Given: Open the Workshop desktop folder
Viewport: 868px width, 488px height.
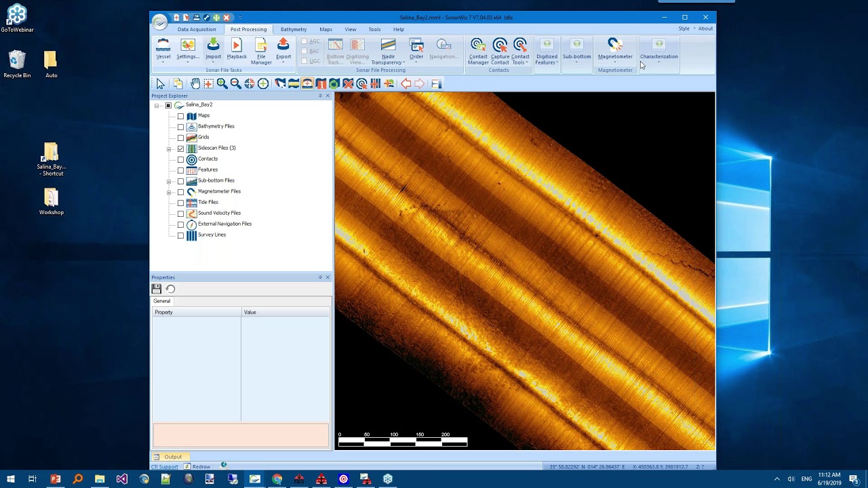Looking at the screenshot, I should [x=51, y=202].
